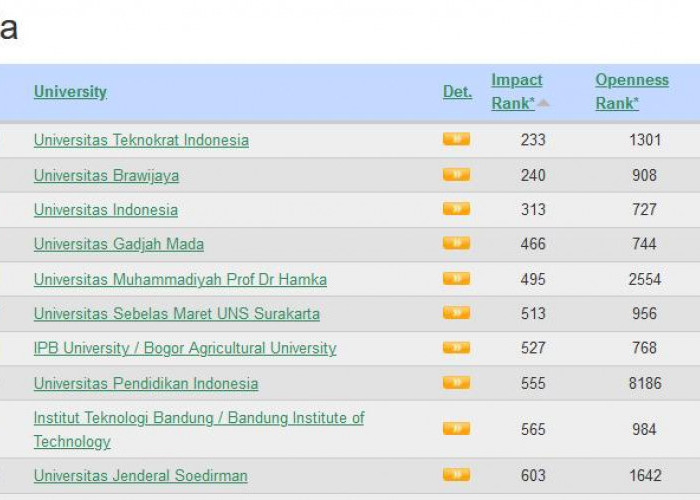Viewport: 700px width, 500px height.
Task: Select openness rank value 8186
Action: tap(645, 383)
